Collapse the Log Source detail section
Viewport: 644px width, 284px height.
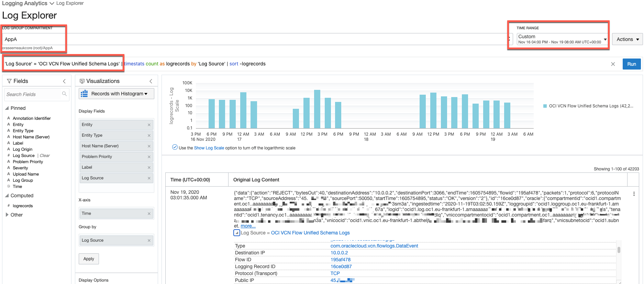[x=237, y=233]
